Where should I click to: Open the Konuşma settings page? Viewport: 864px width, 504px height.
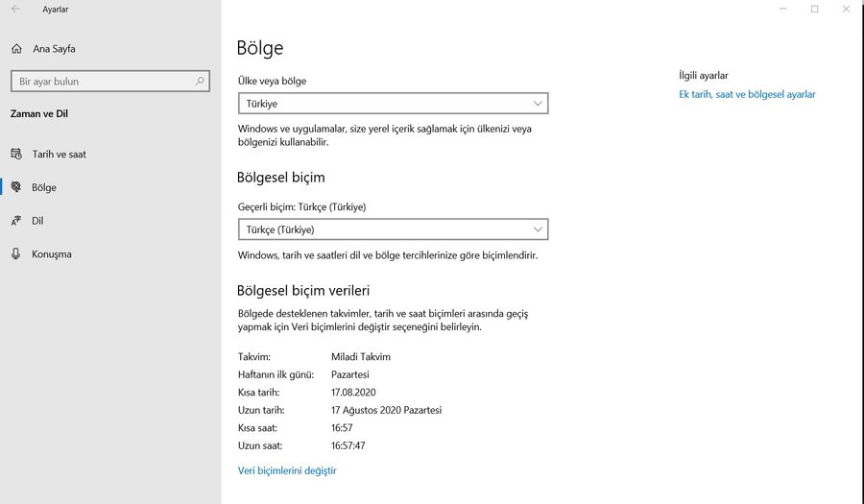tap(52, 254)
